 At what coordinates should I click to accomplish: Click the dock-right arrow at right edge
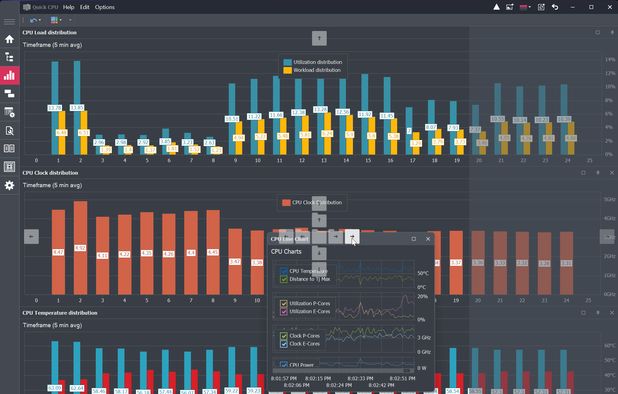click(x=607, y=237)
